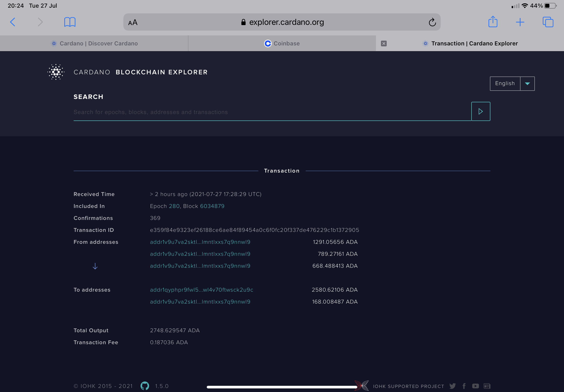564x392 pixels.
Task: Open the addr1qyphpr9fwl5 recipient address link
Action: 201,290
